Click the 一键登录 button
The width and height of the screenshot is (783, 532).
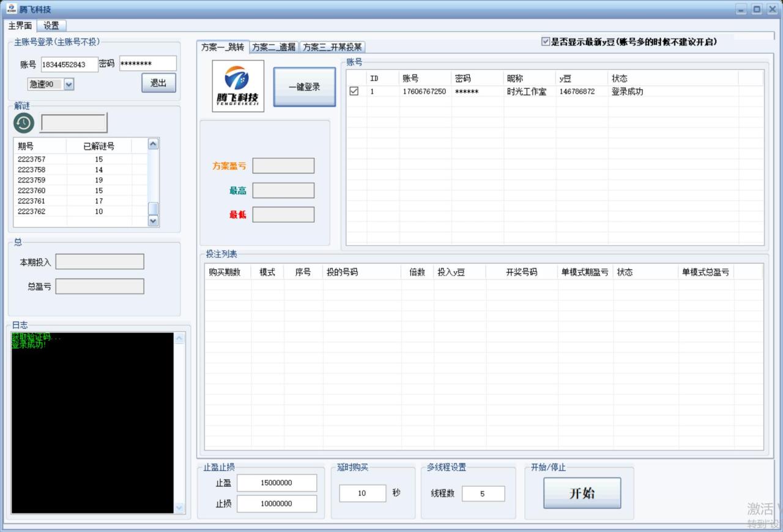tap(304, 86)
